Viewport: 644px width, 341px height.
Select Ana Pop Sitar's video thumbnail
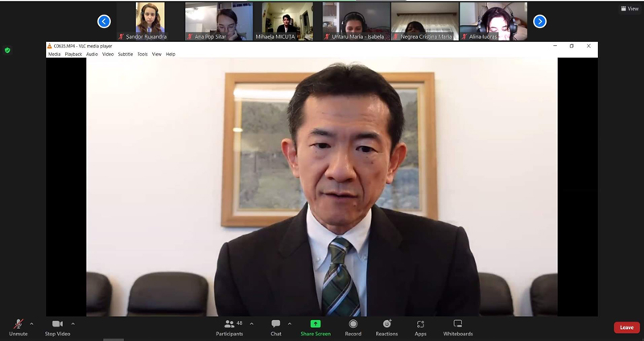point(219,22)
